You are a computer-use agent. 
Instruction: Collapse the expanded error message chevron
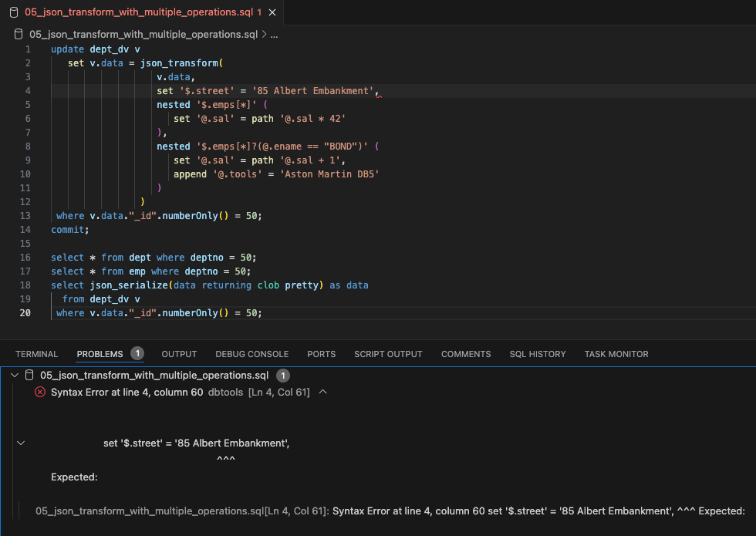point(21,442)
